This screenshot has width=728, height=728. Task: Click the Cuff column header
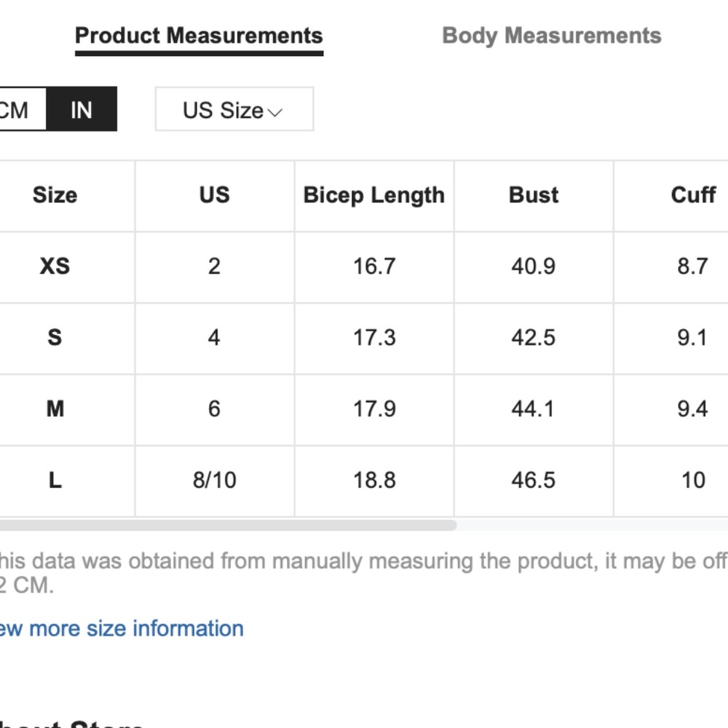tap(692, 195)
